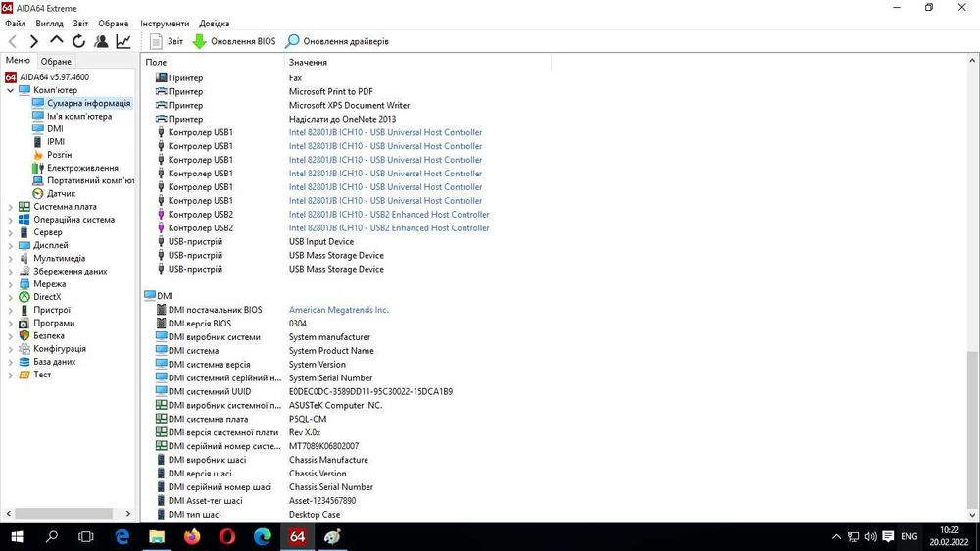The width and height of the screenshot is (980, 551).
Task: Expand the Мультимедіа tree node
Action: [x=10, y=258]
